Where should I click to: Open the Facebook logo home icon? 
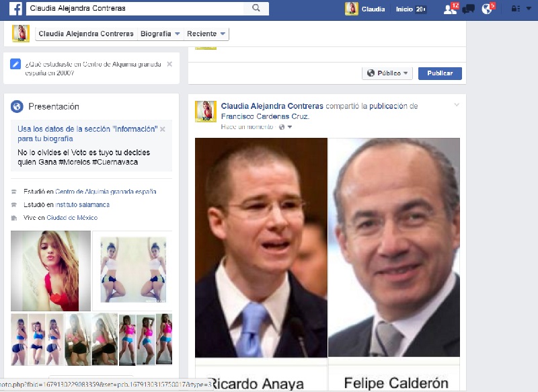click(x=15, y=9)
